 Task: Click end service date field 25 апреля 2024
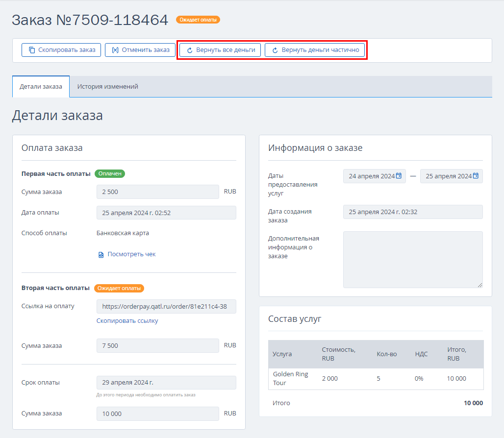click(x=451, y=176)
